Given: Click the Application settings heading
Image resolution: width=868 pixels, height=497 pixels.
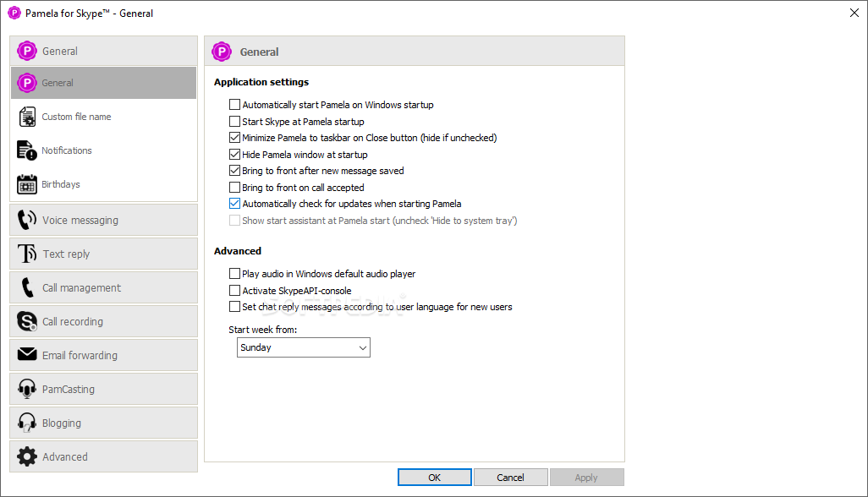Looking at the screenshot, I should tap(261, 82).
